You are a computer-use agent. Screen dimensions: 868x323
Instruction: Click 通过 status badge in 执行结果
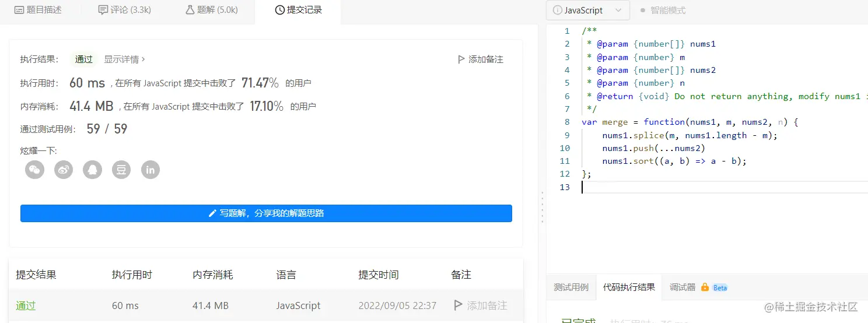84,59
